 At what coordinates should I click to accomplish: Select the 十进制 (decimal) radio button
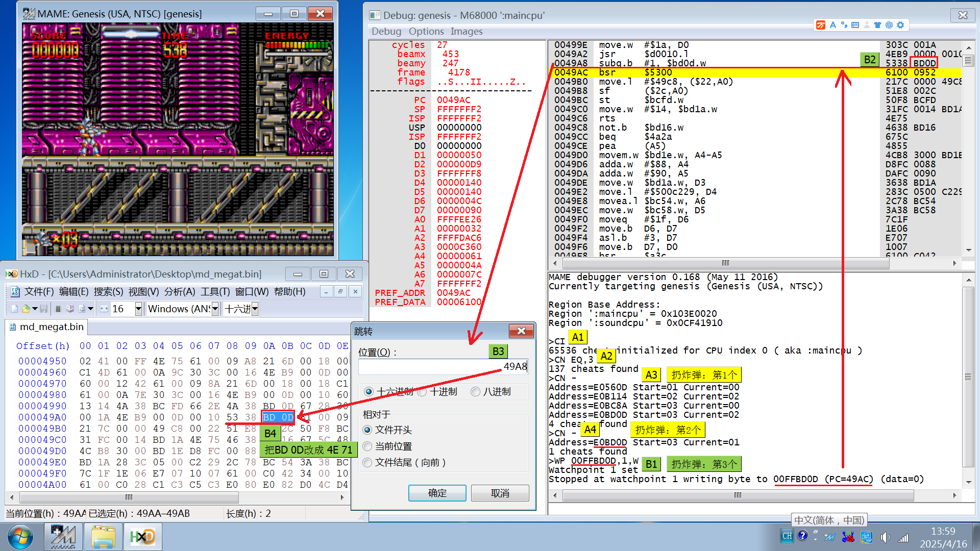(422, 392)
